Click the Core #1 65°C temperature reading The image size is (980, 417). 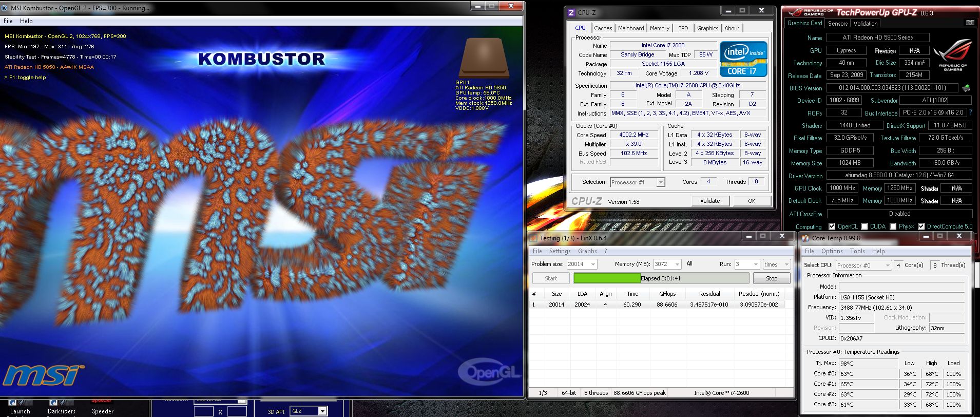[x=868, y=384]
